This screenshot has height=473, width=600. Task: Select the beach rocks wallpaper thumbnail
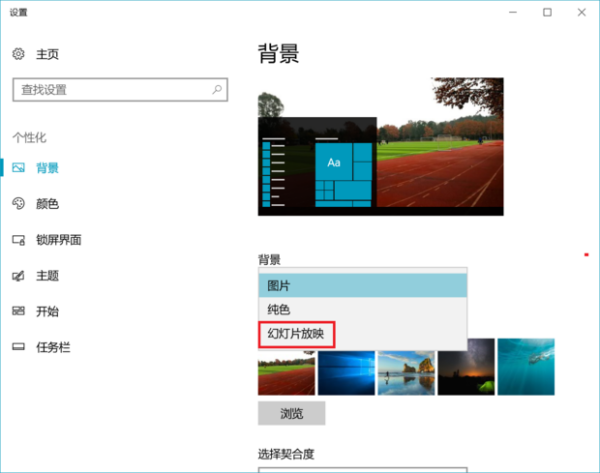point(406,373)
